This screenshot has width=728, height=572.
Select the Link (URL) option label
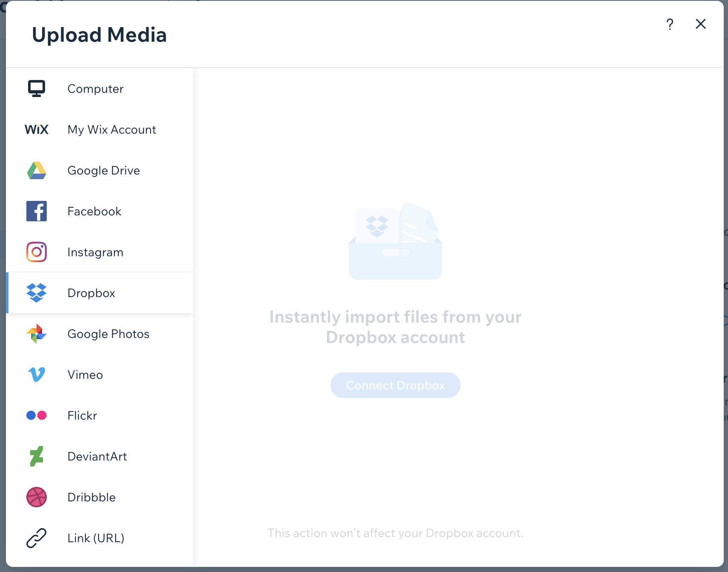point(96,538)
